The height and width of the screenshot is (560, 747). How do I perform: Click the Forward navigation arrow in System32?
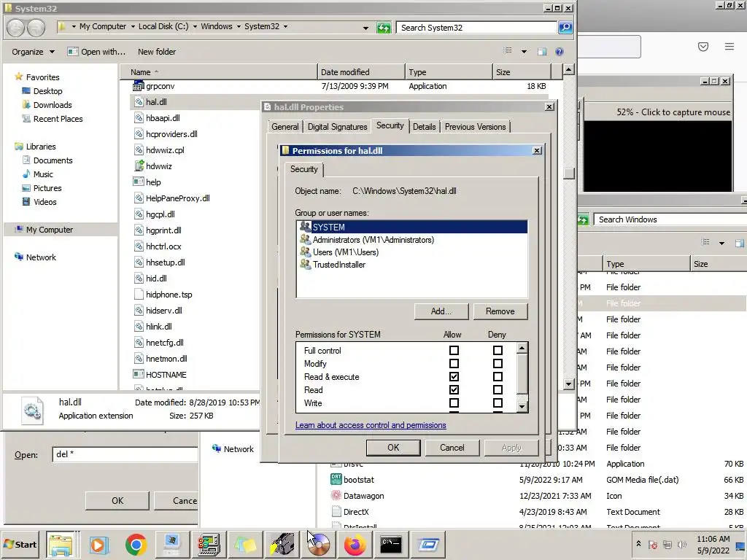pyautogui.click(x=36, y=28)
